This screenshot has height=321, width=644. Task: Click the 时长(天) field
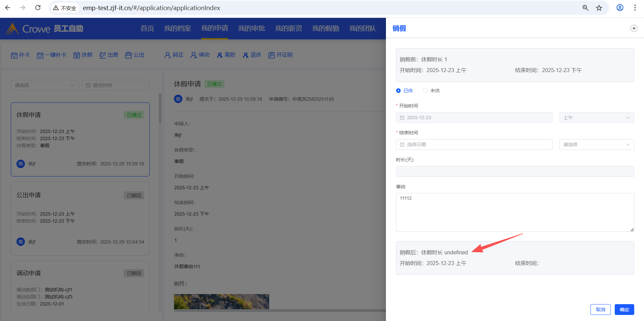pos(515,171)
